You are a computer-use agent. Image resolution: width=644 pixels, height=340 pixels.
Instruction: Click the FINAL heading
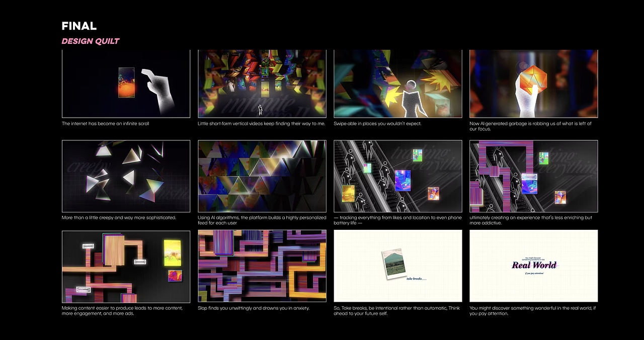click(x=79, y=26)
